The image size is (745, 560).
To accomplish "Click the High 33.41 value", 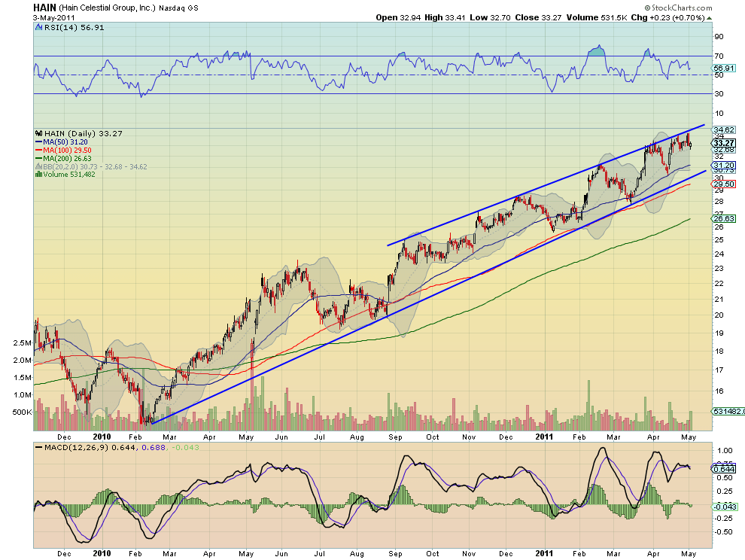I will pyautogui.click(x=445, y=17).
